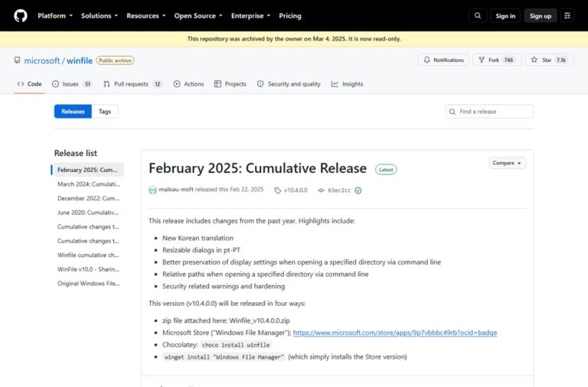Expand the Platform dropdown menu
Image resolution: width=588 pixels, height=387 pixels.
point(55,16)
